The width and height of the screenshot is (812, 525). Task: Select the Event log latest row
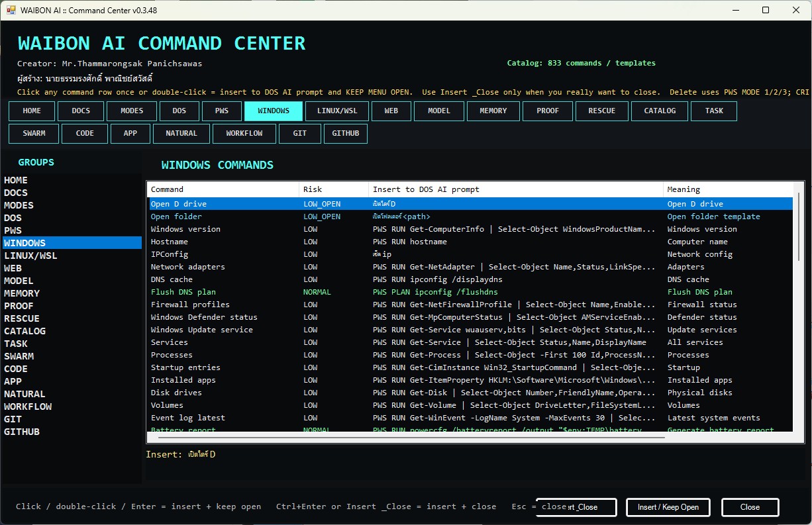click(x=470, y=418)
